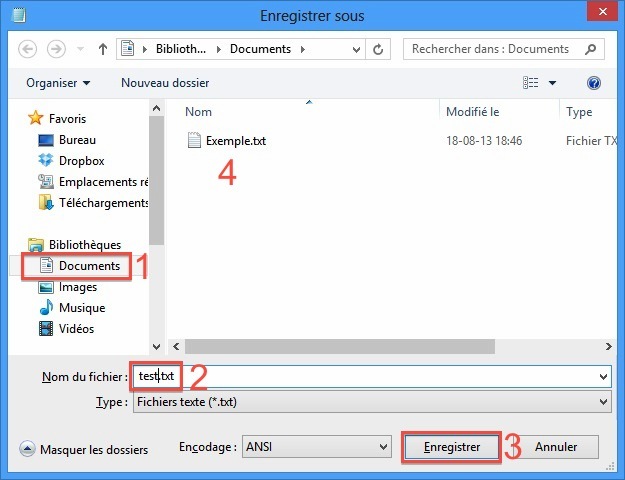The height and width of the screenshot is (480, 625).
Task: Click the Change view layout icon
Action: coord(533,83)
